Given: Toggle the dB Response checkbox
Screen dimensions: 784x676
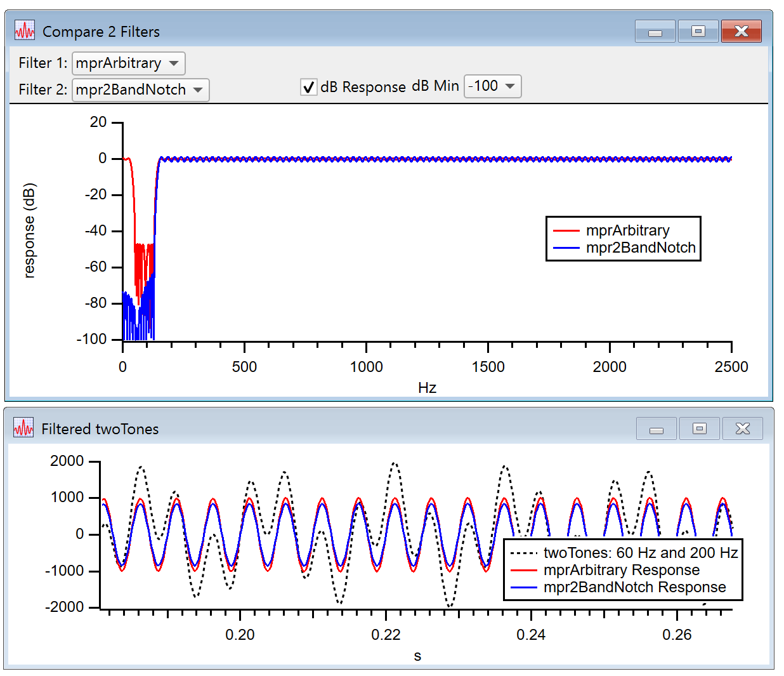Looking at the screenshot, I should click(309, 87).
